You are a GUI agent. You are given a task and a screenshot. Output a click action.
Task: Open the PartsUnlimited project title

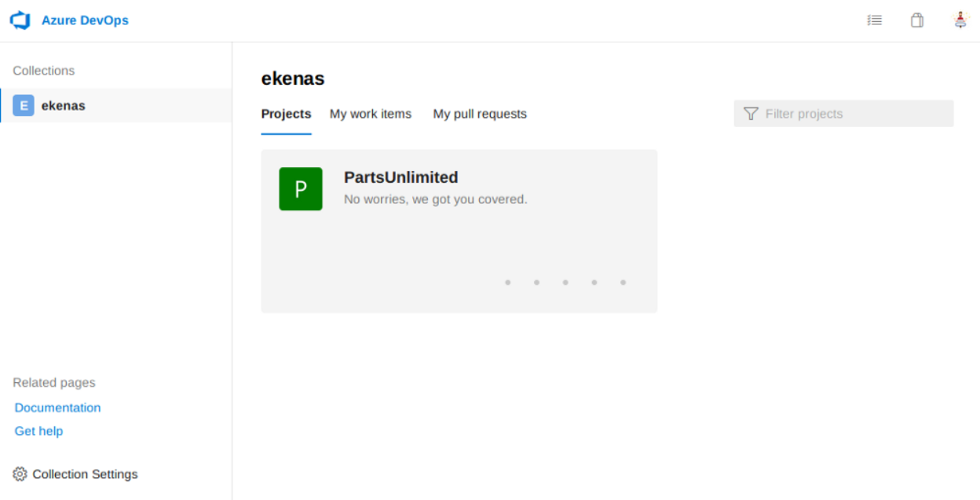(x=400, y=177)
